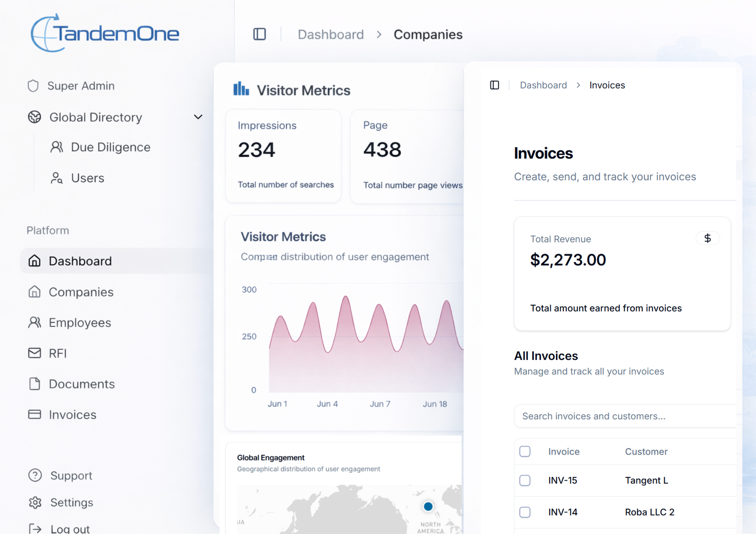Open Due Diligence under Global Directory
Image resolution: width=756 pixels, height=534 pixels.
tap(110, 147)
